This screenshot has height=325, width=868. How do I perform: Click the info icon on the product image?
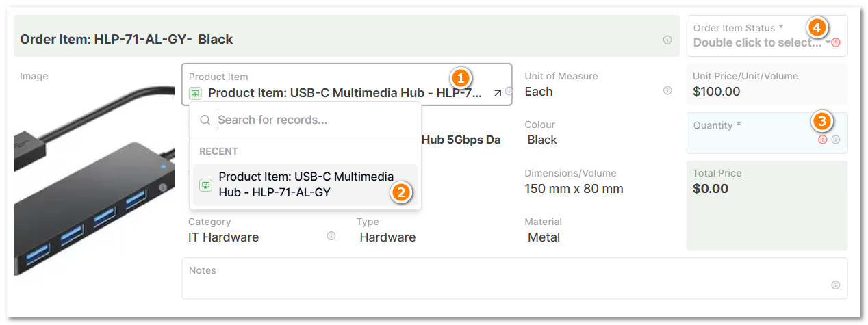pyautogui.click(x=163, y=187)
